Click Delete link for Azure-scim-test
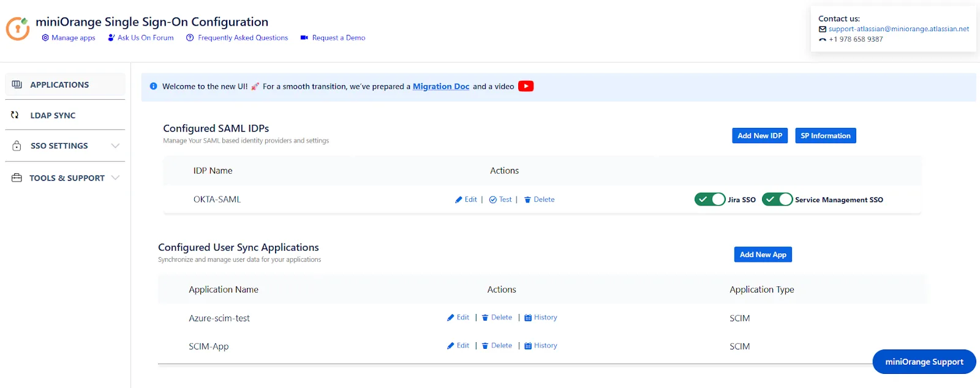This screenshot has height=388, width=980. (502, 317)
